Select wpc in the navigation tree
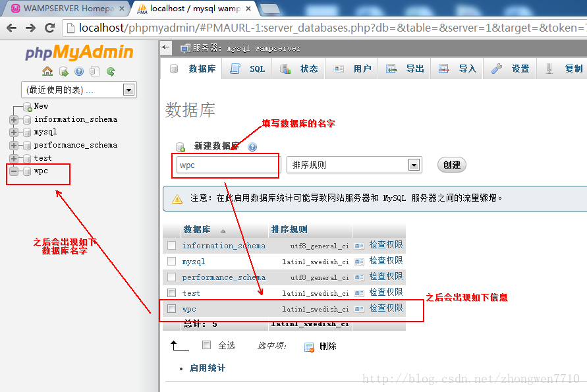587x392 pixels. (x=41, y=171)
